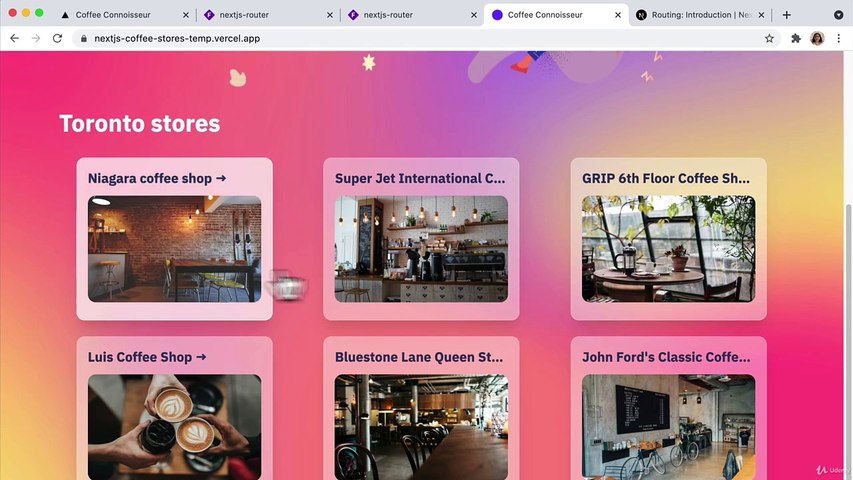
Task: Close the Routing: Introduction tab
Action: pos(762,15)
